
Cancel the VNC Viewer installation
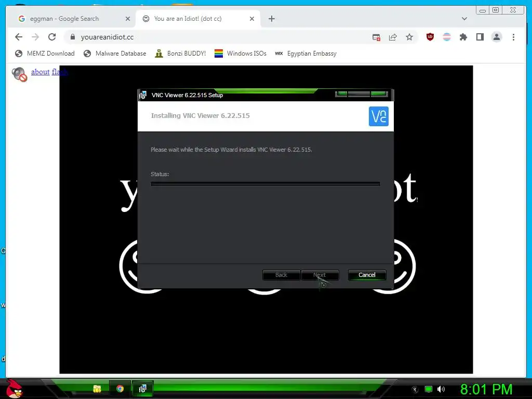tap(367, 275)
